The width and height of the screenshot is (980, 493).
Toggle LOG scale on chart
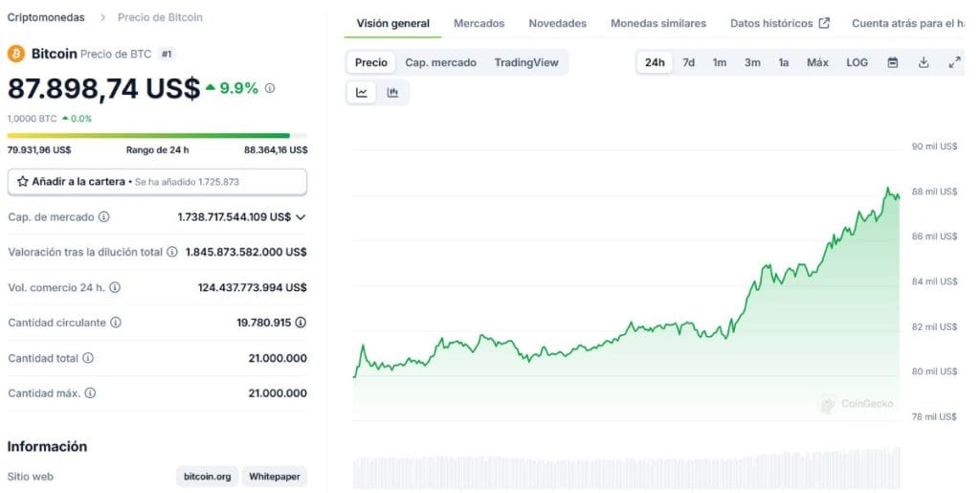point(857,62)
